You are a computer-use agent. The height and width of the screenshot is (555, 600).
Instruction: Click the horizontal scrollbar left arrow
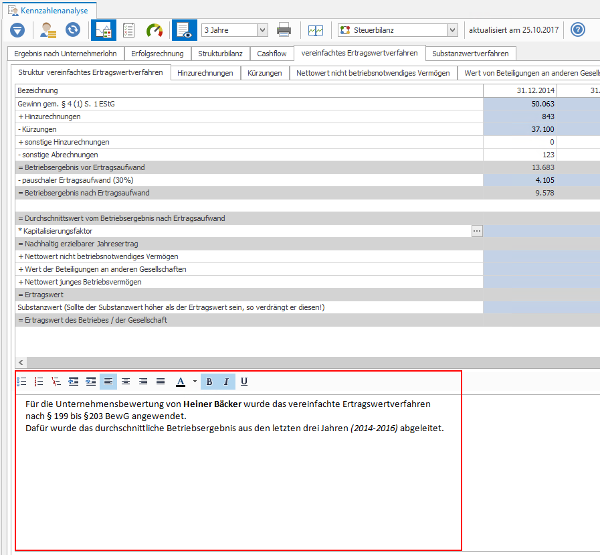point(21,362)
